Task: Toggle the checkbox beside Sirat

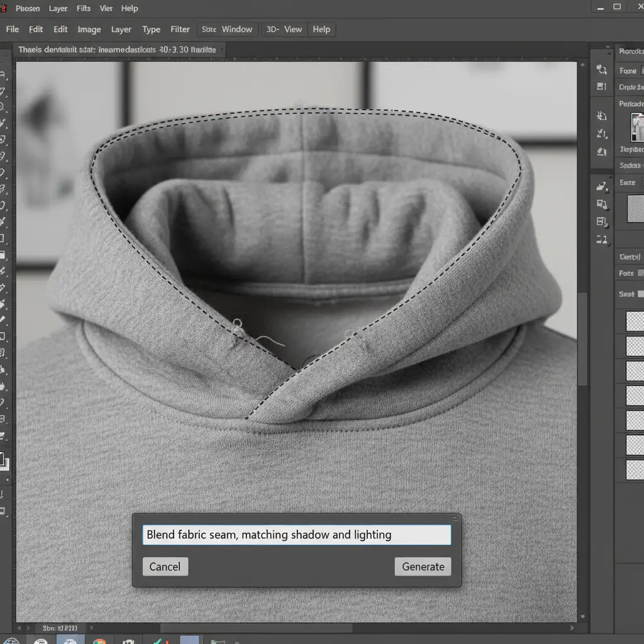Action: [x=641, y=294]
